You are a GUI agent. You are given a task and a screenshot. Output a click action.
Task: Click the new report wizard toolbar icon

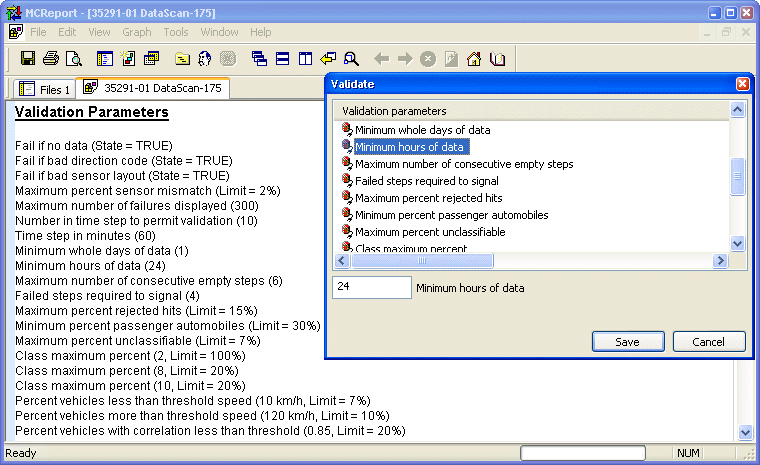(128, 59)
